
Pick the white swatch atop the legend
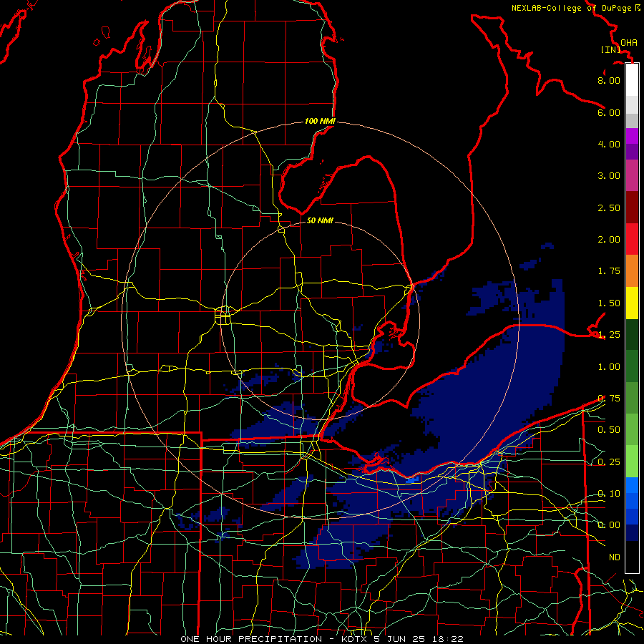pos(632,80)
